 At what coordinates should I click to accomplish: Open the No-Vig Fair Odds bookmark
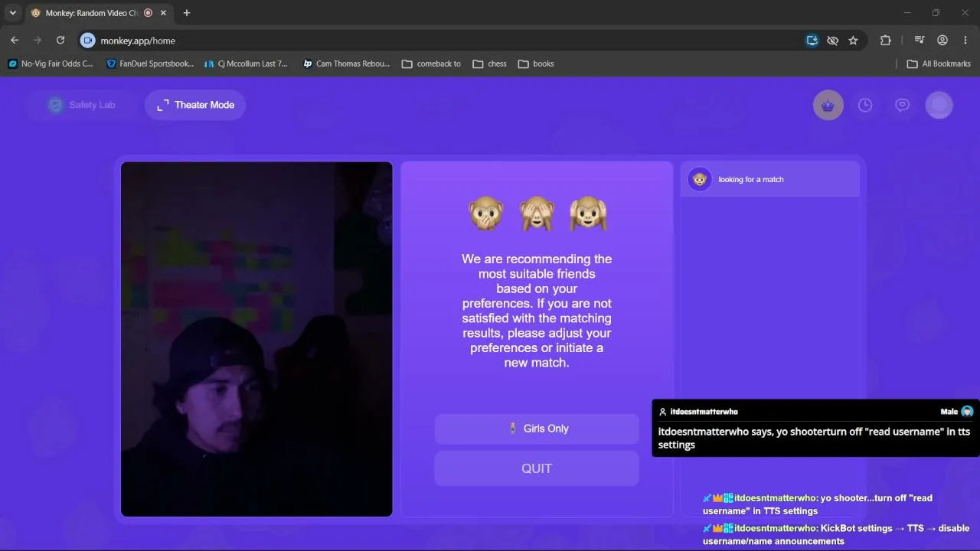pos(51,64)
